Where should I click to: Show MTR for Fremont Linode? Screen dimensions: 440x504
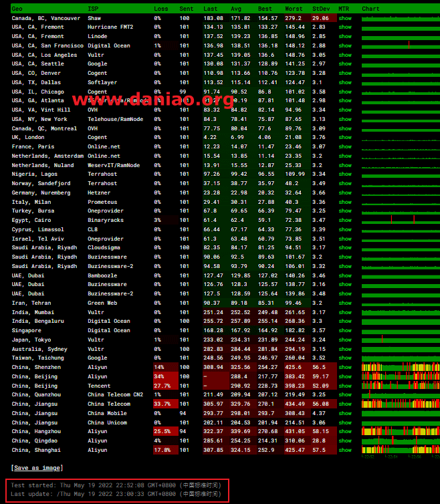click(x=345, y=36)
